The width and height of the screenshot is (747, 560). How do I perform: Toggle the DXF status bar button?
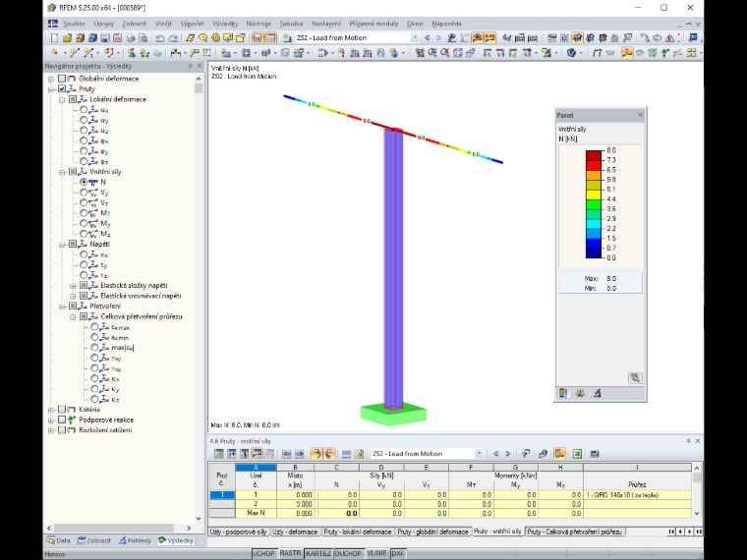pos(398,553)
